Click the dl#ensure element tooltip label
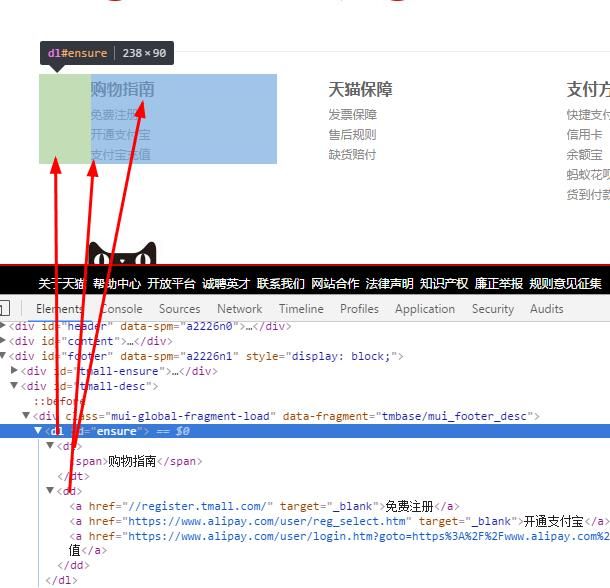610x588 pixels. point(107,53)
